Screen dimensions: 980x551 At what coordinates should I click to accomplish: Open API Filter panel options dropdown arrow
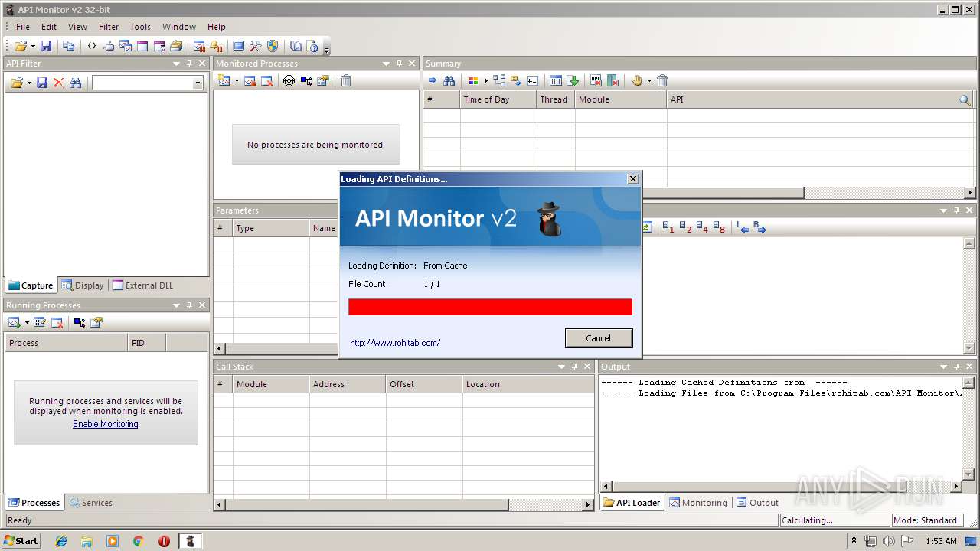coord(176,64)
